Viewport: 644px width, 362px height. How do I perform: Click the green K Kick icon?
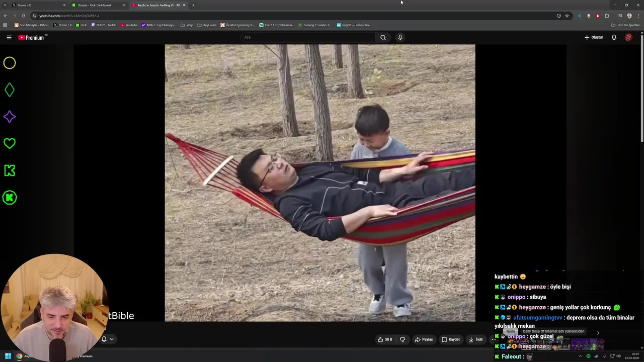coord(10,170)
